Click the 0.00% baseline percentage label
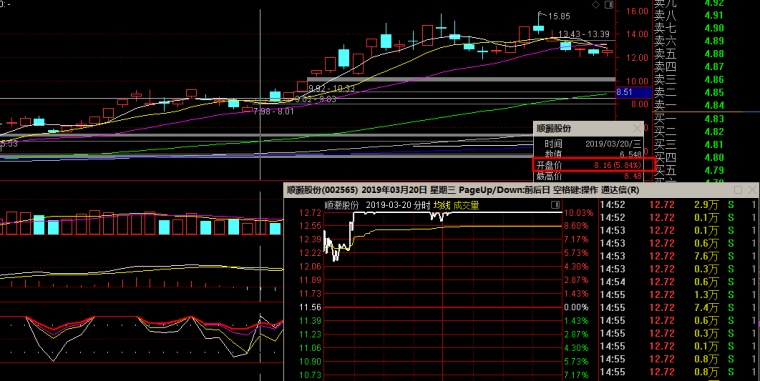 (576, 307)
